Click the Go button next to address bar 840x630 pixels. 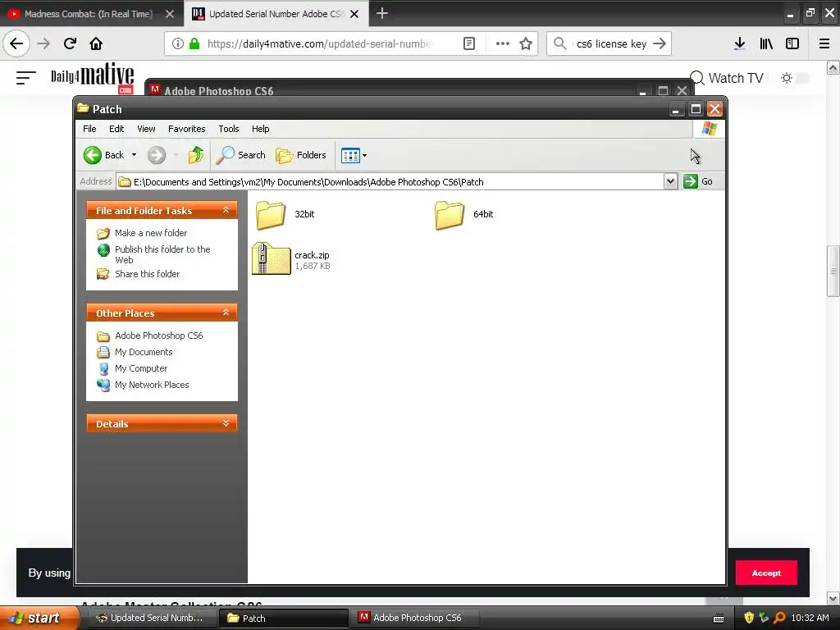[x=698, y=181]
